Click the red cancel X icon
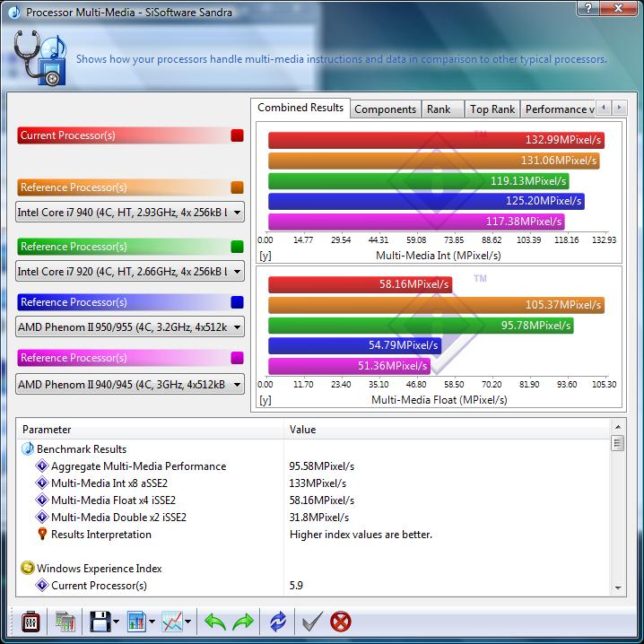Viewport: 644px width, 644px height. point(341,622)
